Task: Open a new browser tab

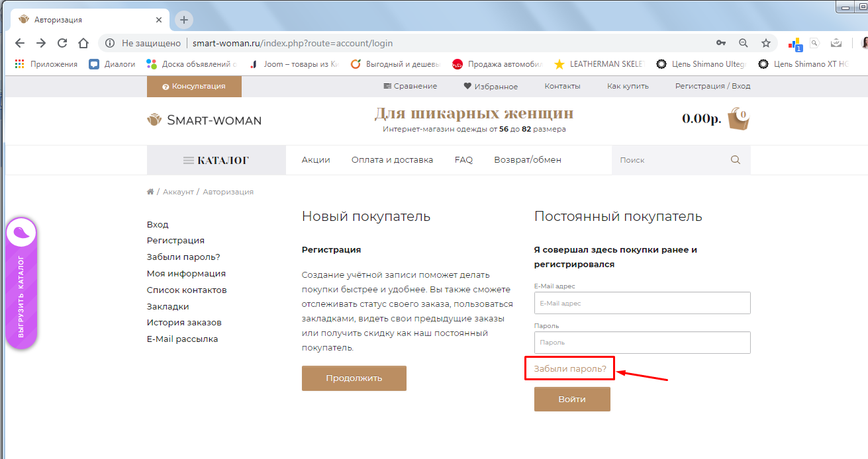Action: (184, 19)
